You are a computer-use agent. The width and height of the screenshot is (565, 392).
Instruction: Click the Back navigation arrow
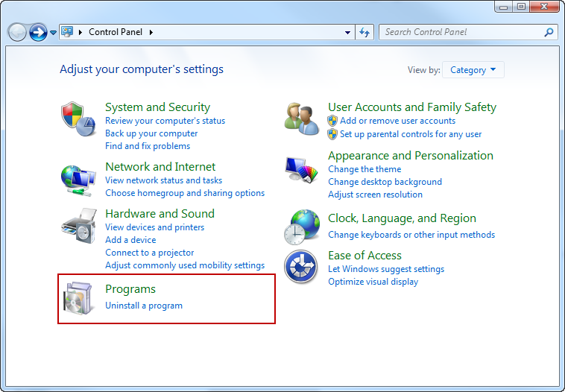point(17,33)
